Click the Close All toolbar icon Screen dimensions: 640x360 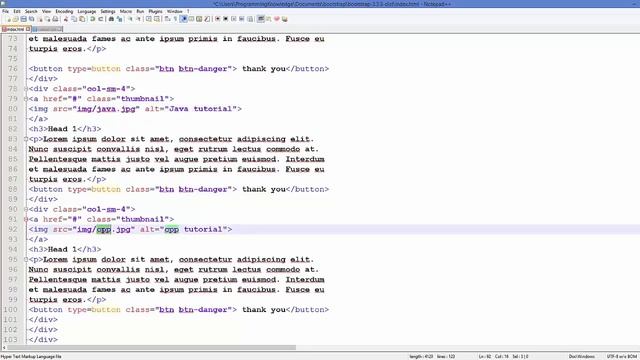[x=48, y=19]
